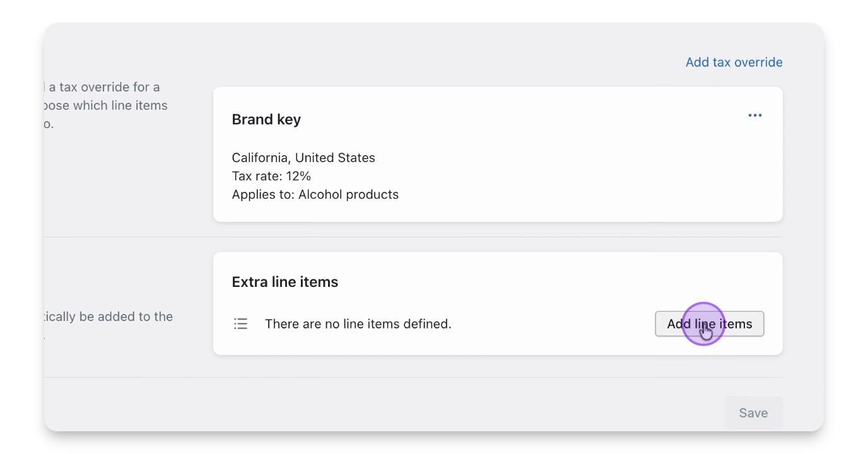Image resolution: width=868 pixels, height=454 pixels.
Task: Click the Applies to: Alcohol products line
Action: pyautogui.click(x=315, y=194)
